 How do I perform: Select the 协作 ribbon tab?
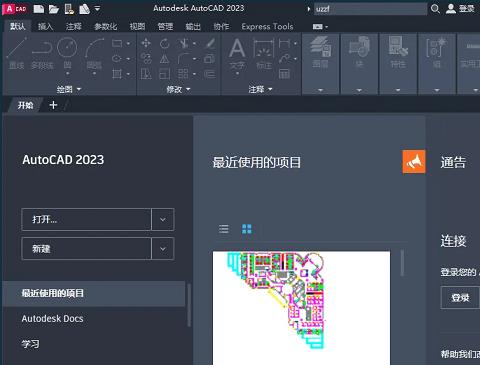pos(221,26)
